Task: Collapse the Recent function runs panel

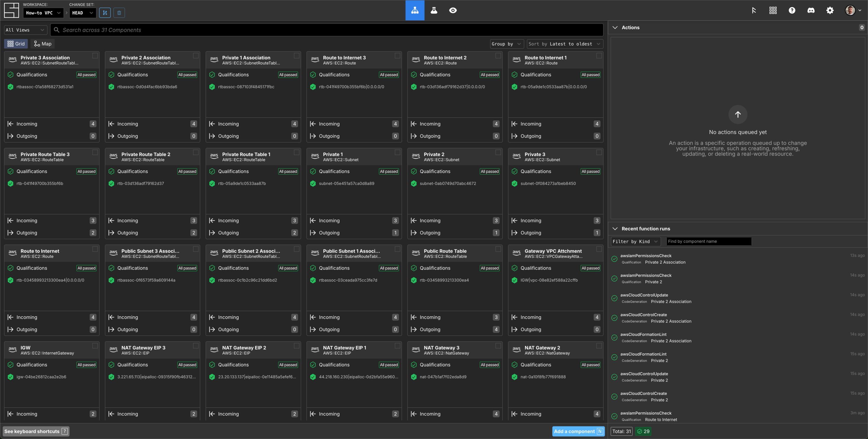Action: pyautogui.click(x=615, y=229)
